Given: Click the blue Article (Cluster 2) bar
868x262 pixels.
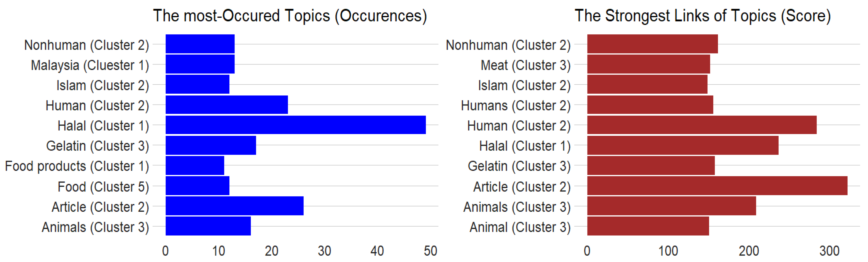Looking at the screenshot, I should click(x=234, y=206).
